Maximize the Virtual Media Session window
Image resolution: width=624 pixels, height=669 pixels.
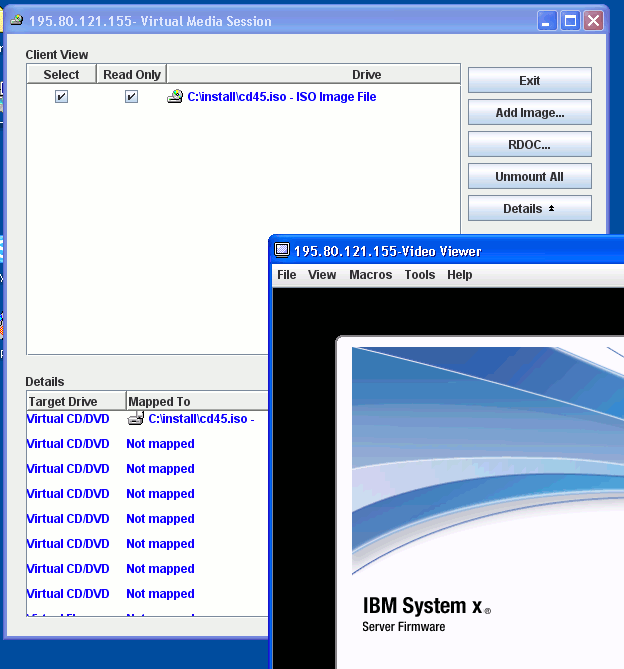[571, 21]
